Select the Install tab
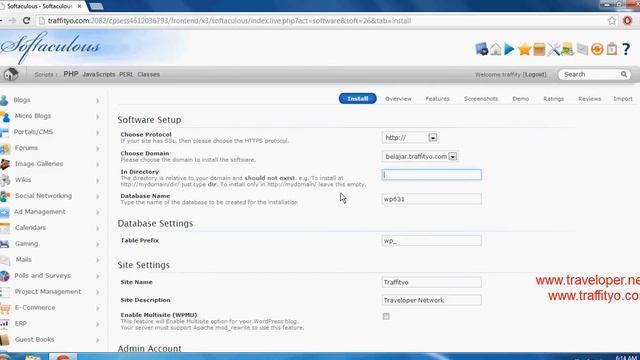640x360 pixels. point(358,99)
